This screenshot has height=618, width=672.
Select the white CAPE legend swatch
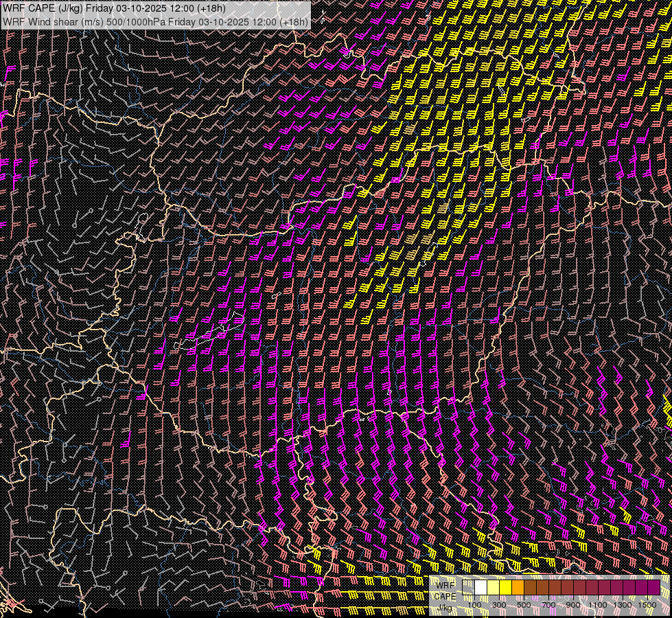coord(481,588)
